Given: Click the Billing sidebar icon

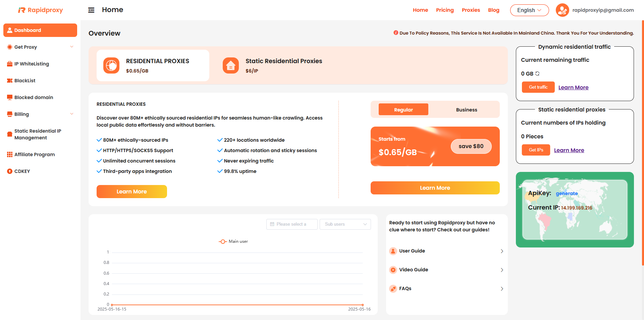Looking at the screenshot, I should (10, 114).
